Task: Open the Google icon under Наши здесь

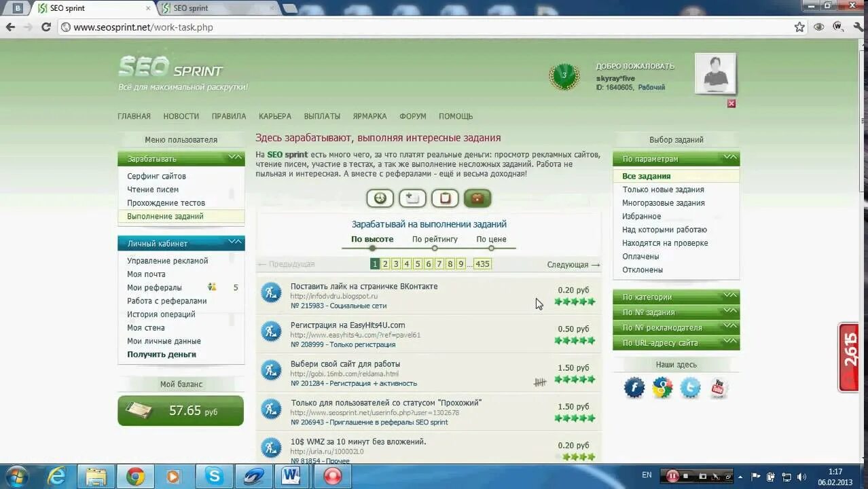Action: (662, 388)
